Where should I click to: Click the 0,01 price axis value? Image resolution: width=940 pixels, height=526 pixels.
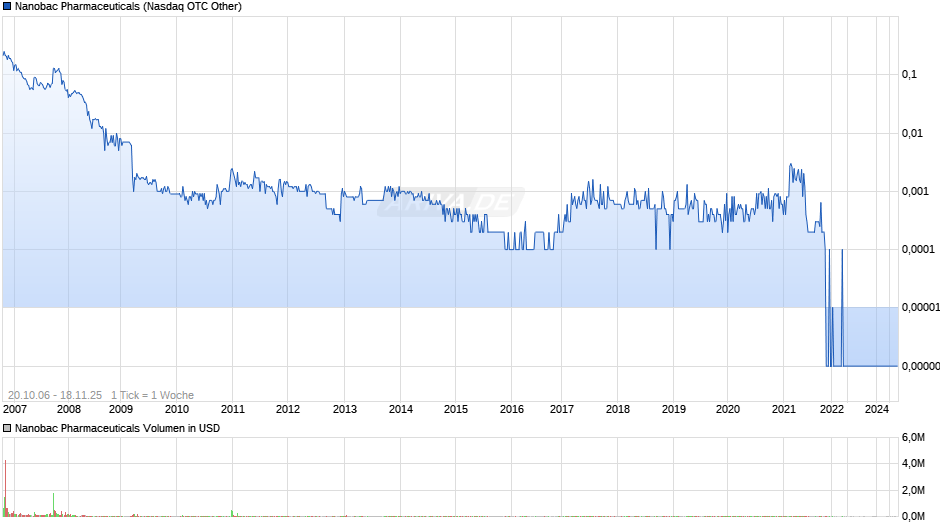[912, 133]
